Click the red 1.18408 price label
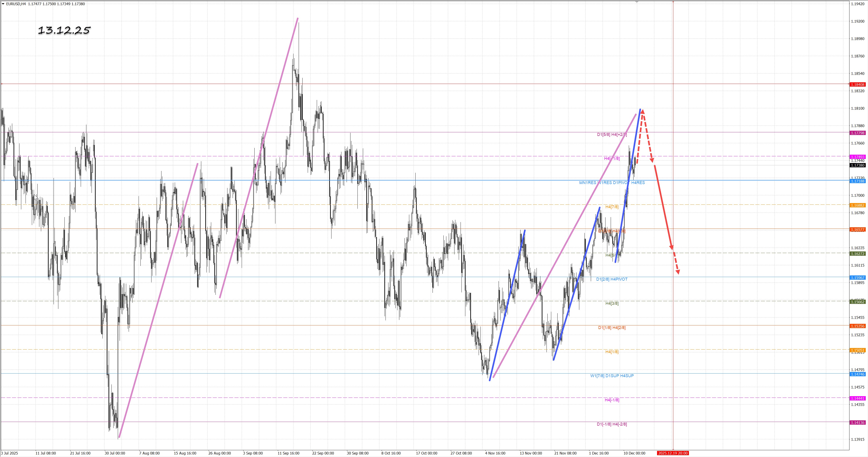Image resolution: width=868 pixels, height=457 pixels. [x=858, y=85]
